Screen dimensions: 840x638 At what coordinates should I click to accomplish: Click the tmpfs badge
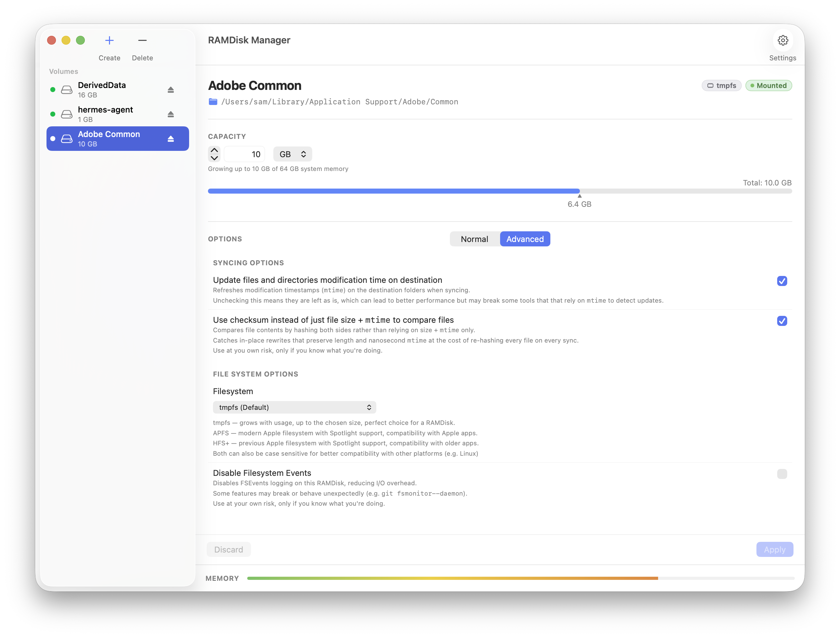[x=722, y=85]
